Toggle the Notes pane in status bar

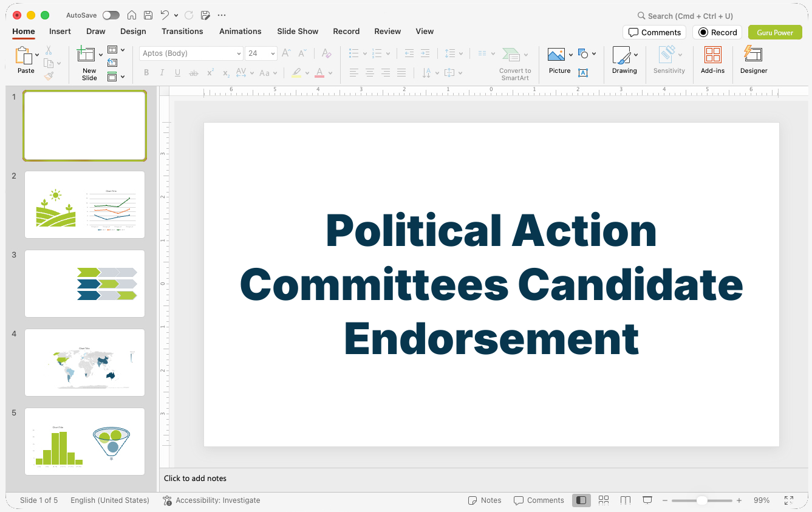(x=485, y=500)
